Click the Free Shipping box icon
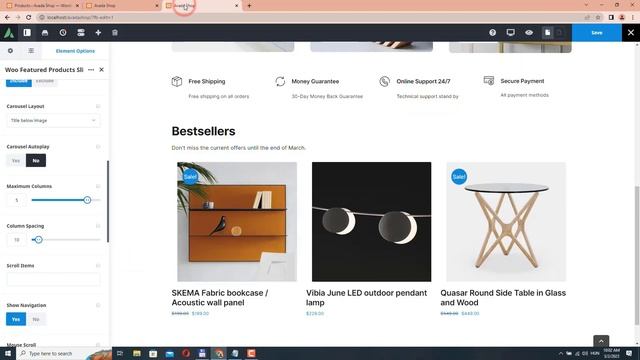This screenshot has height=360, width=640. 177,81
